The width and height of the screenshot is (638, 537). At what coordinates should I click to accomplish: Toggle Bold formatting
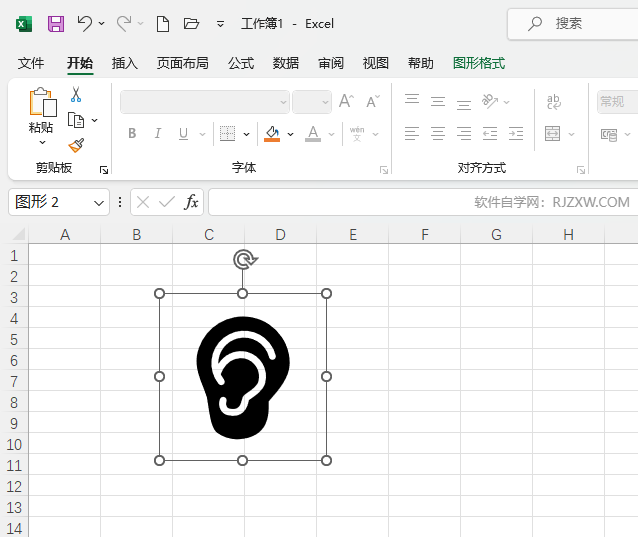tap(132, 134)
